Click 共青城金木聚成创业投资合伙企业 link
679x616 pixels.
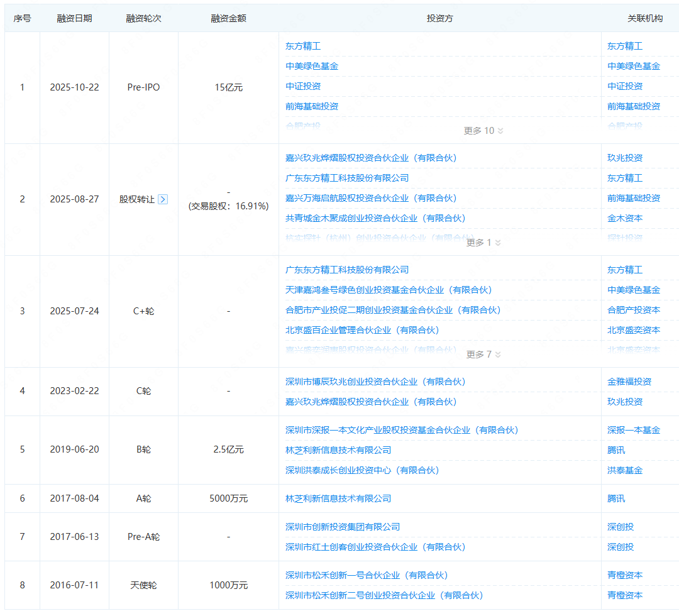pos(375,219)
